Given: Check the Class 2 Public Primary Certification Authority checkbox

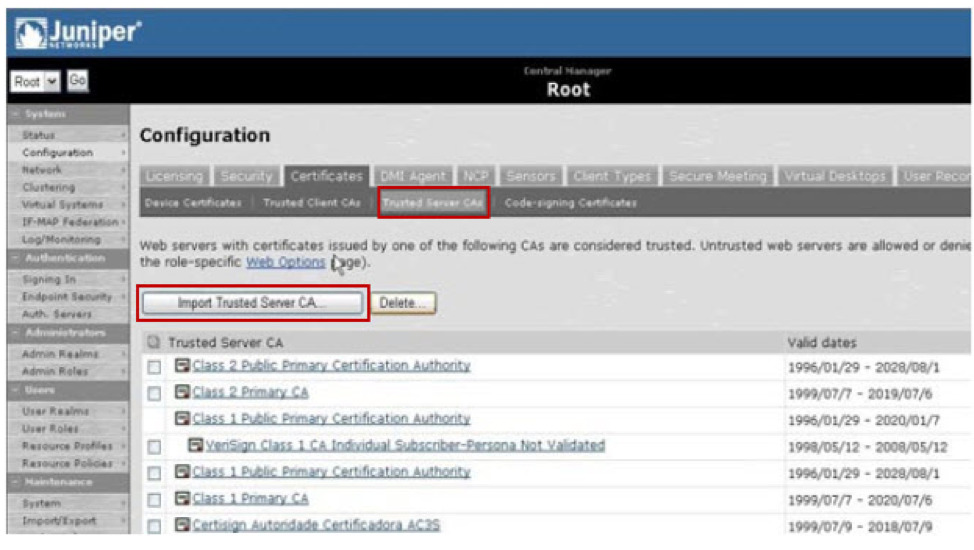Looking at the screenshot, I should (154, 367).
